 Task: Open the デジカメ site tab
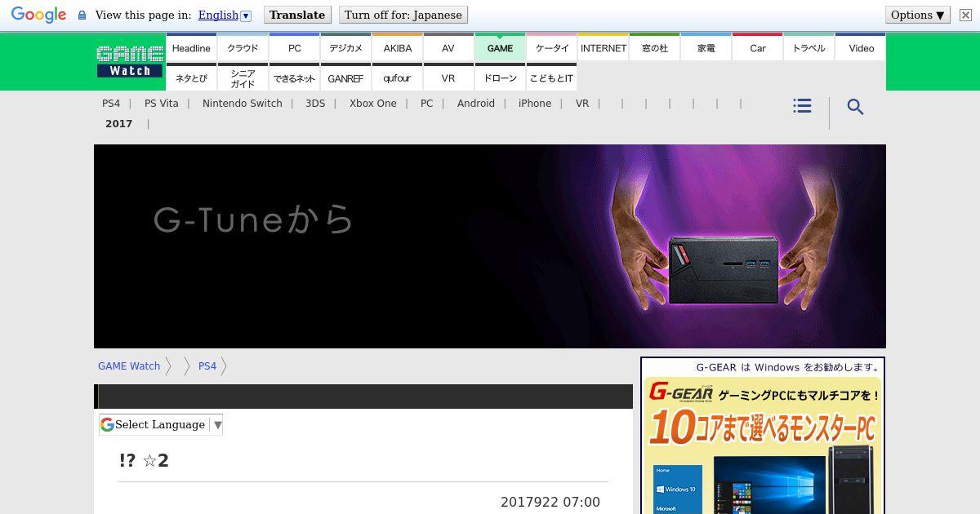click(345, 48)
